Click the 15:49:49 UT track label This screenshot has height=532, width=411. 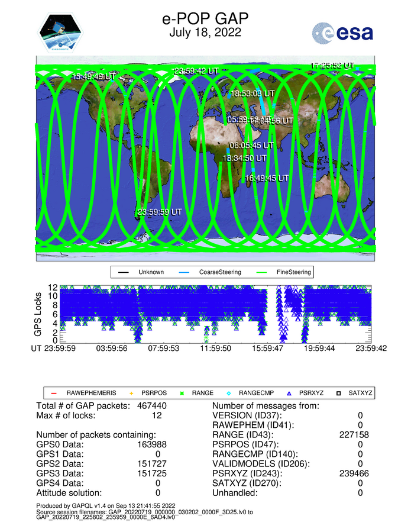pos(93,76)
